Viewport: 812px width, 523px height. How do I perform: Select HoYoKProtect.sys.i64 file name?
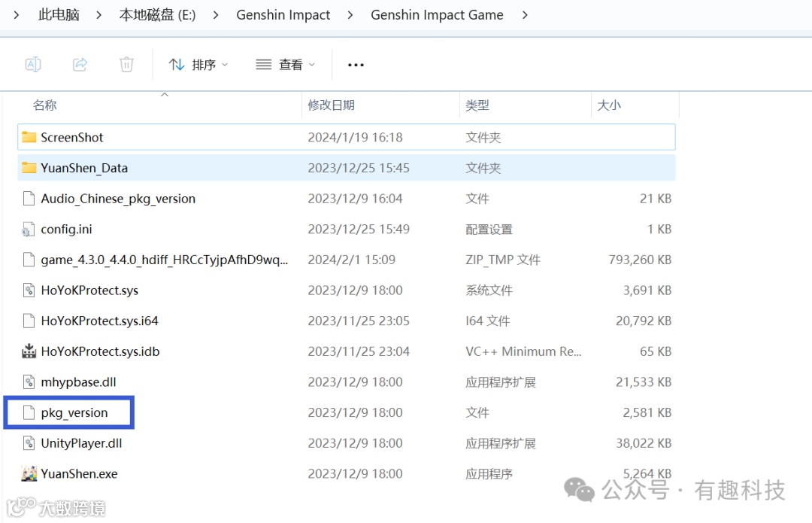[x=99, y=321]
